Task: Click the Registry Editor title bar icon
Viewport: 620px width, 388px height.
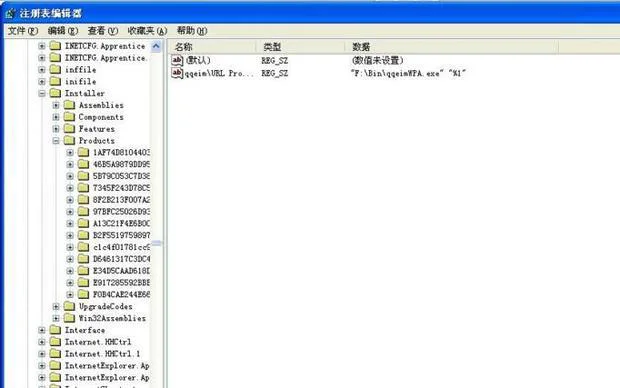Action: [x=10, y=13]
